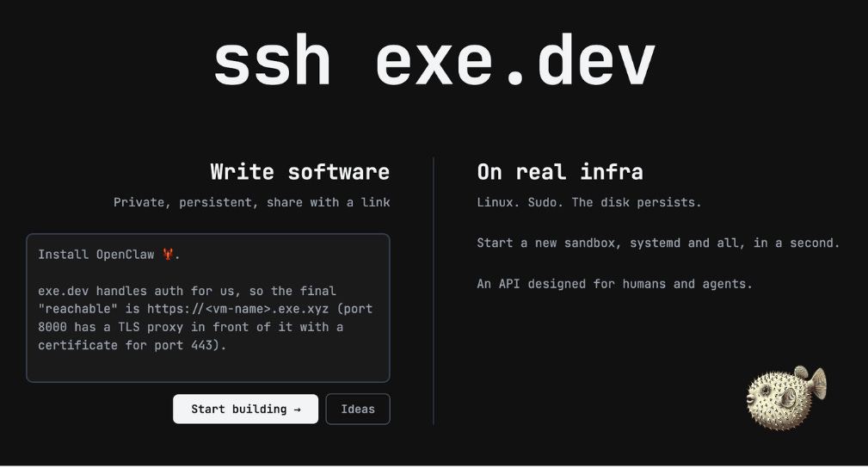
Task: Click 'An API designed for humans and agents.'
Action: coord(614,284)
